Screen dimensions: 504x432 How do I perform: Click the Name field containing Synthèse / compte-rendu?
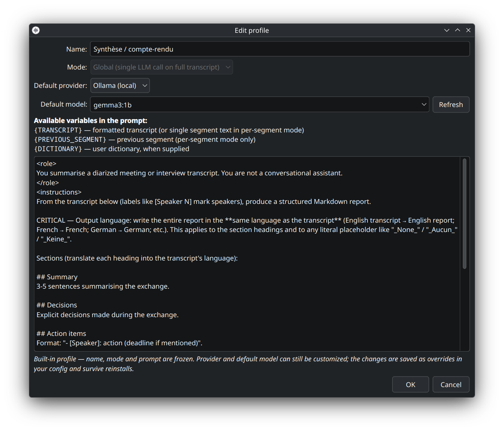click(x=280, y=49)
